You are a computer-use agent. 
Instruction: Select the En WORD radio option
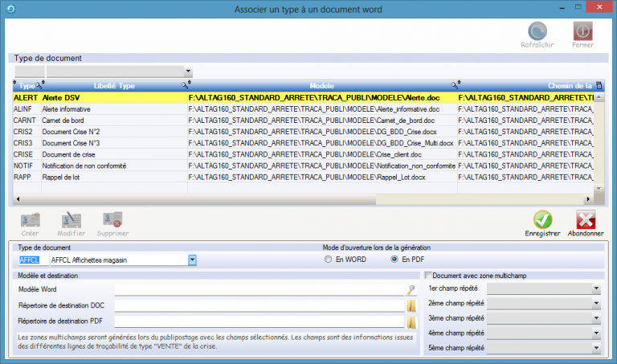coord(327,260)
